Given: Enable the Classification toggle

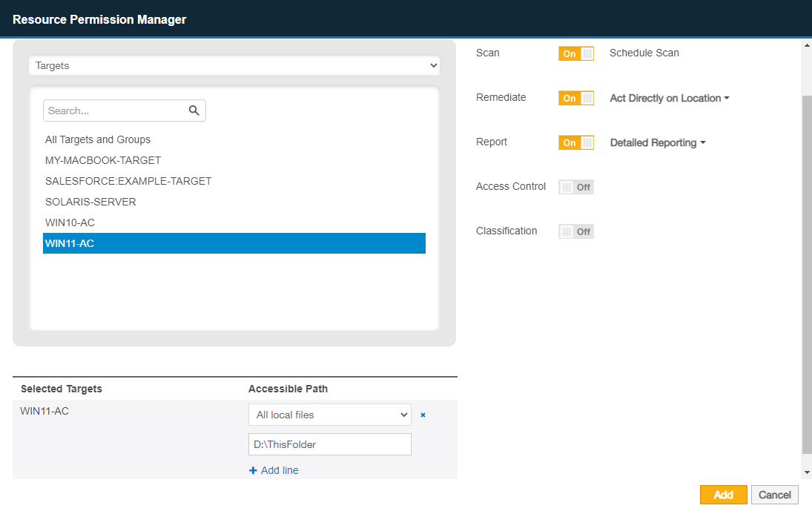Looking at the screenshot, I should (576, 231).
